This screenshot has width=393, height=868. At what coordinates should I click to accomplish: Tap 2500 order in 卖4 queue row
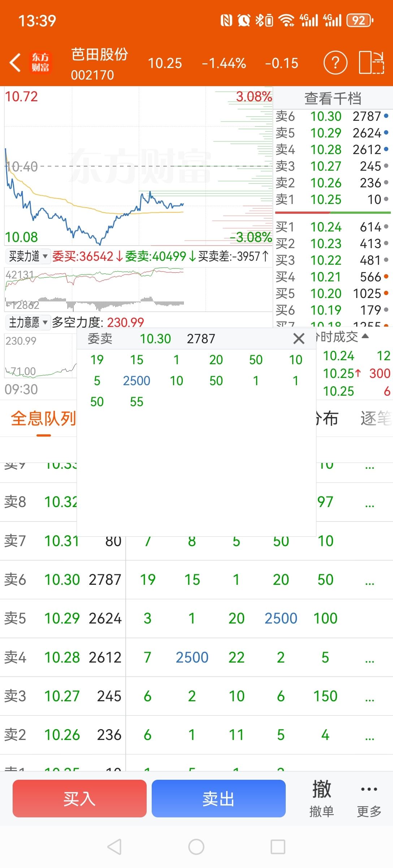click(x=192, y=658)
